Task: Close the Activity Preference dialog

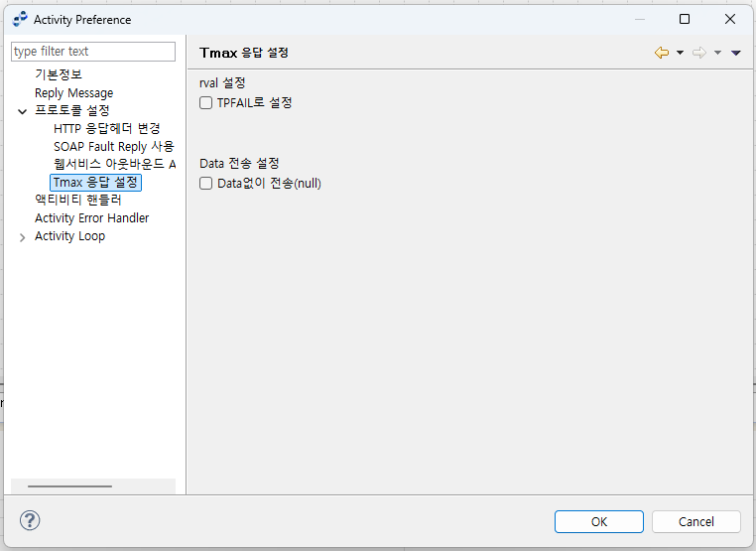Action: tap(730, 19)
